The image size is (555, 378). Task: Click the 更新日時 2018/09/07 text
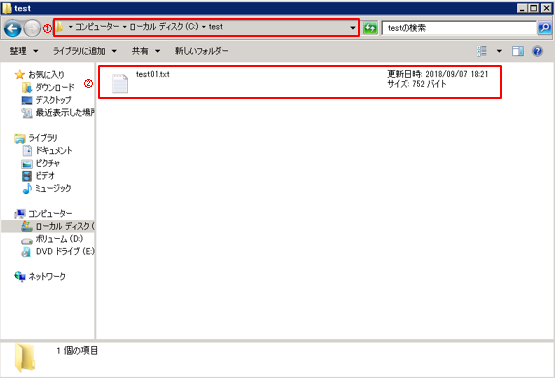pos(437,74)
